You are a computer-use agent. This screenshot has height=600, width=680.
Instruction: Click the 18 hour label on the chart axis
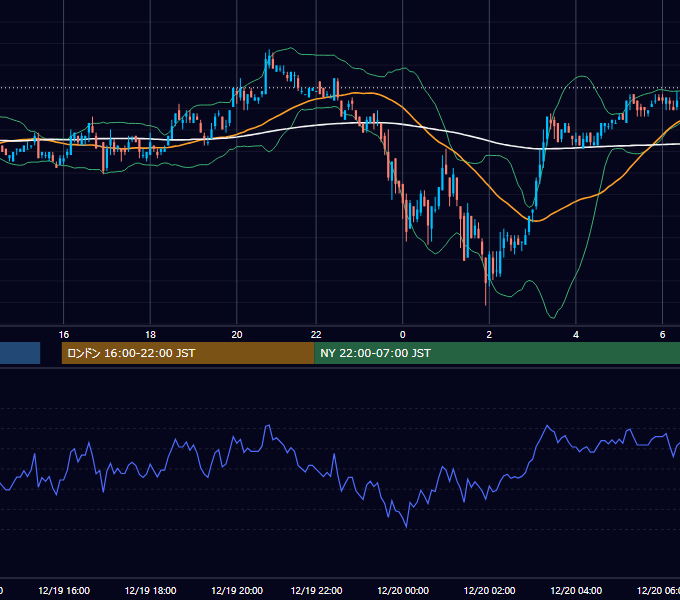click(x=150, y=335)
